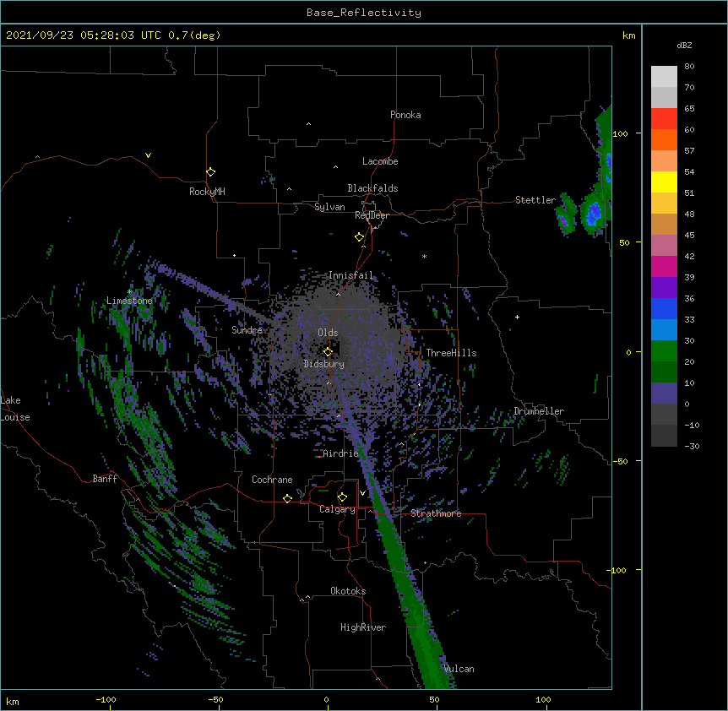Click the RedDeer city label
728x711 pixels.
(x=372, y=215)
